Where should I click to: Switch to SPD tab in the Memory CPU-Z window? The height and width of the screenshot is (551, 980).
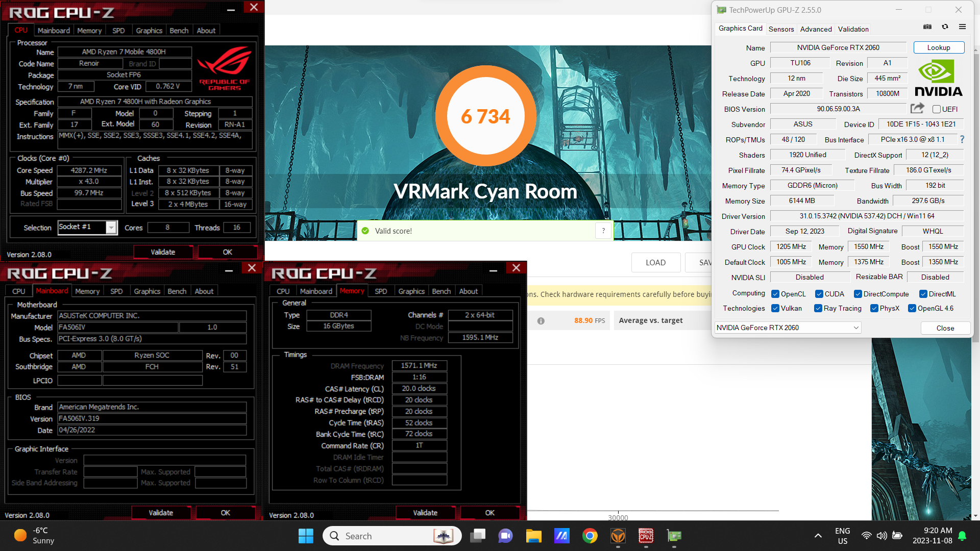381,291
